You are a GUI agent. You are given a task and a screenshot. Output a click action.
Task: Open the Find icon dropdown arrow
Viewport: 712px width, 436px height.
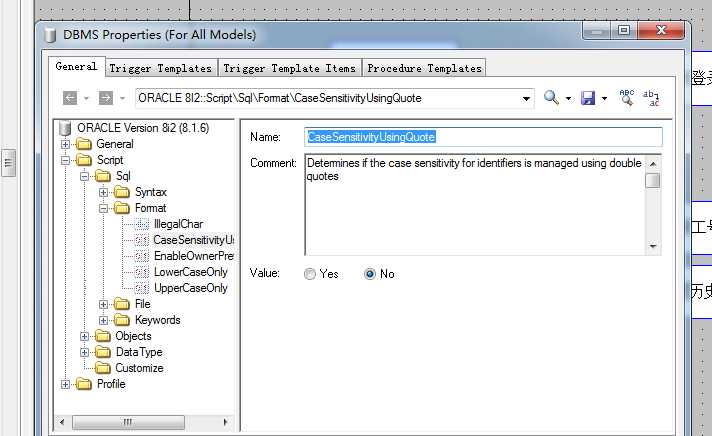coord(568,98)
